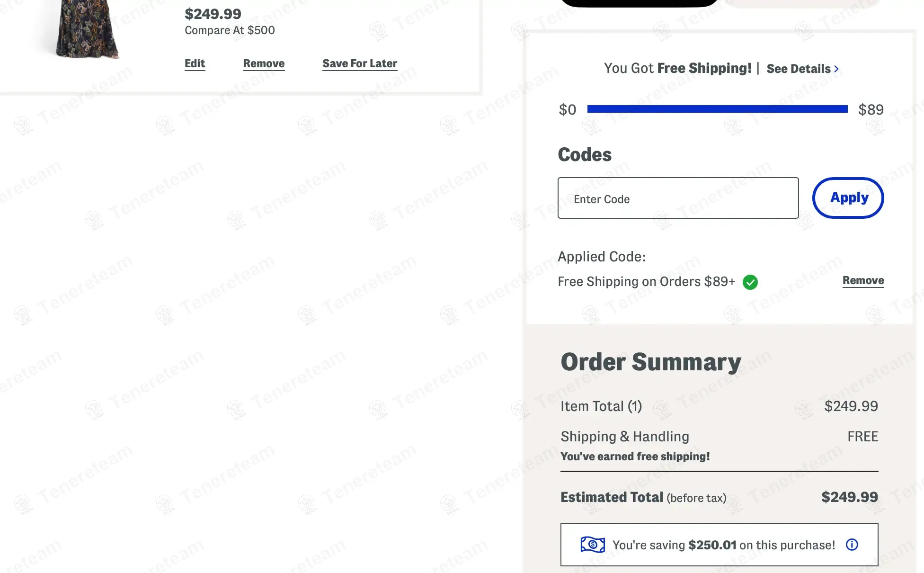
Task: Click the cash icon in savings banner
Action: [x=592, y=545]
